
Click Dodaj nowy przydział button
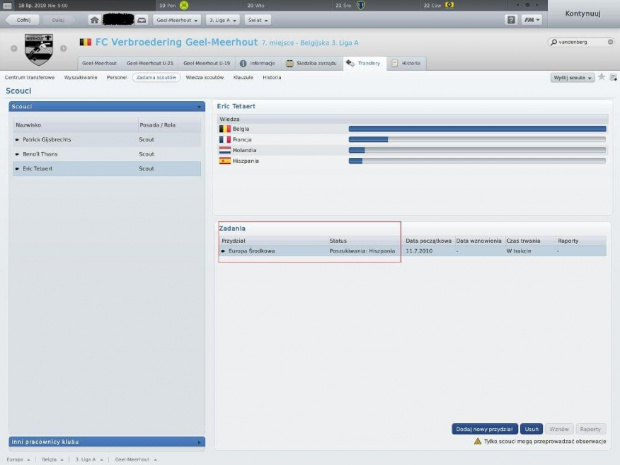(x=485, y=429)
